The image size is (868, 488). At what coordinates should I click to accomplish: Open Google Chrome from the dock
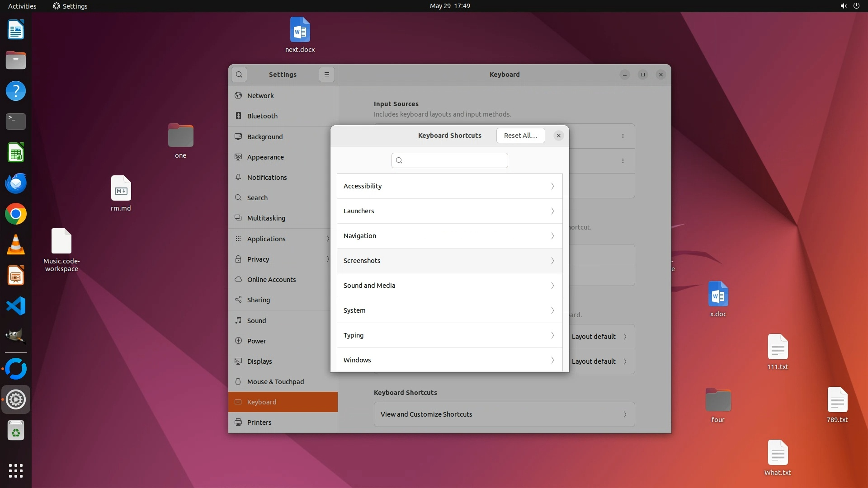pyautogui.click(x=16, y=214)
